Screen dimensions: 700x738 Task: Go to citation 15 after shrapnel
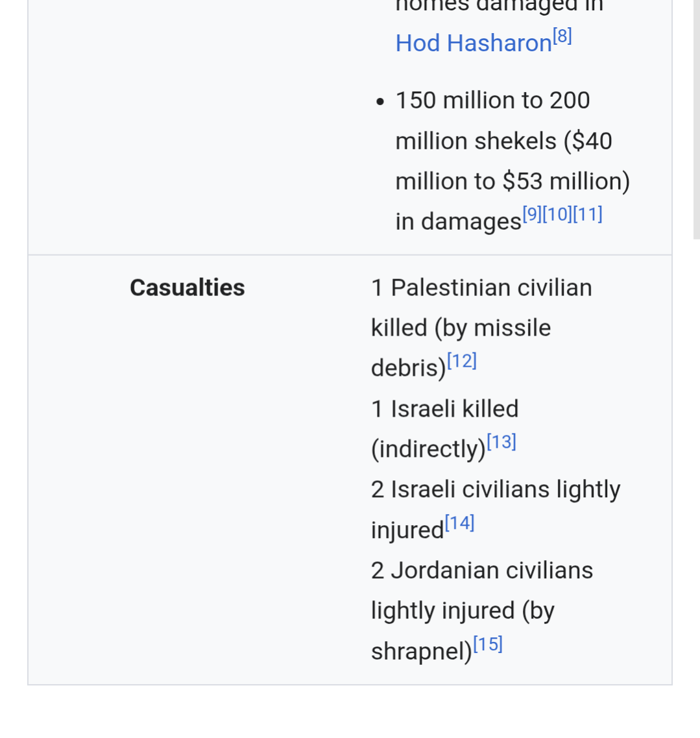click(488, 645)
